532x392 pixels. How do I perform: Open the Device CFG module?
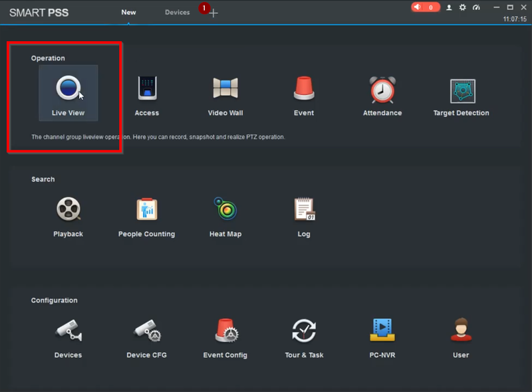146,338
